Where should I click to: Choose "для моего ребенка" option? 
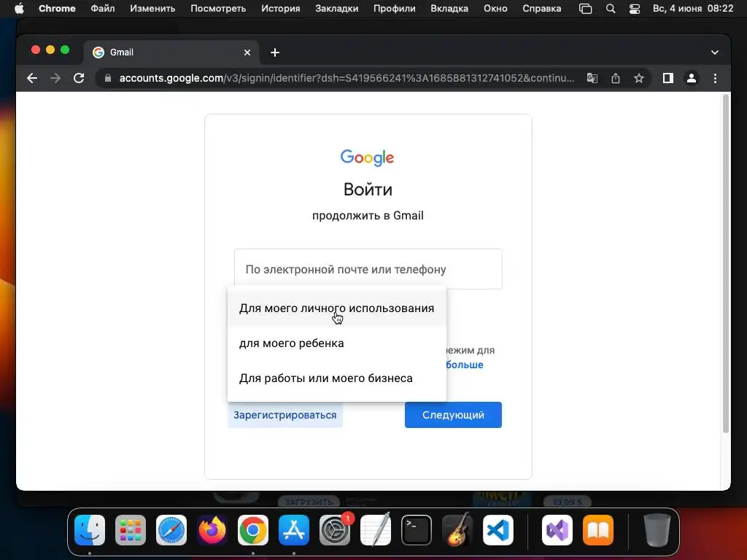pos(337,343)
